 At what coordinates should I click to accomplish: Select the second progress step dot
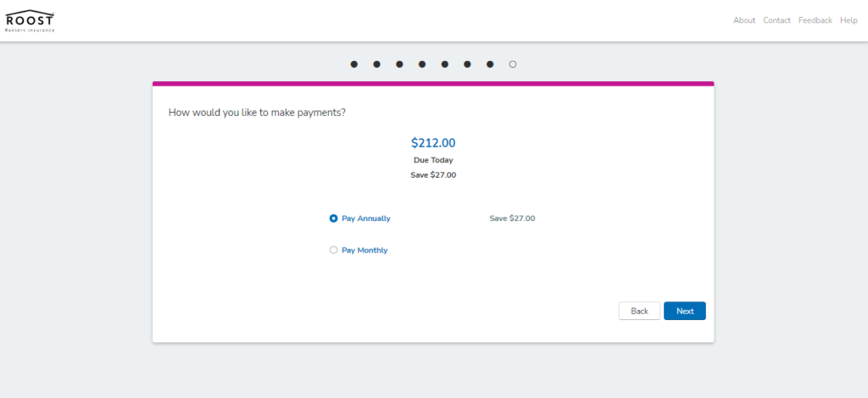[376, 64]
